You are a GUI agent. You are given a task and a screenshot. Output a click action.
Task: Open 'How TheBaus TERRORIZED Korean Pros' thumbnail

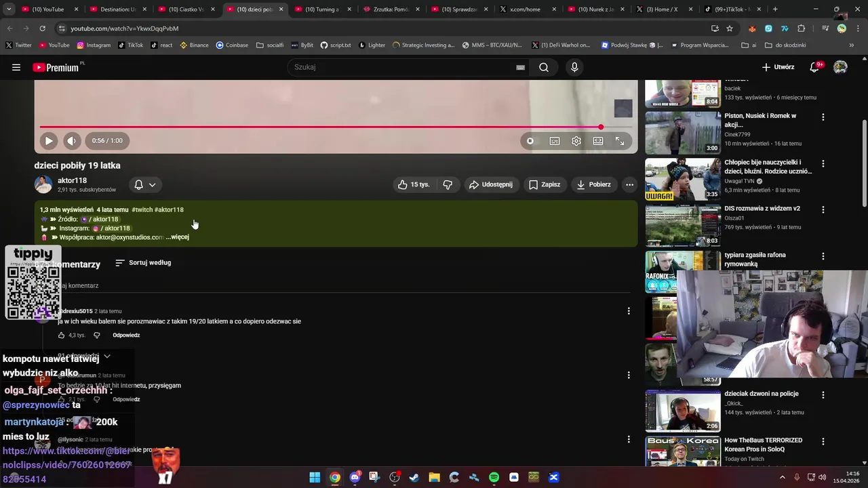click(683, 451)
